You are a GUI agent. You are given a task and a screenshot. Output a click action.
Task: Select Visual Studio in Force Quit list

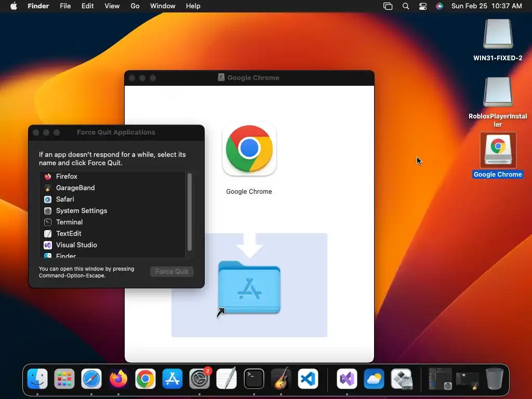[x=113, y=245]
